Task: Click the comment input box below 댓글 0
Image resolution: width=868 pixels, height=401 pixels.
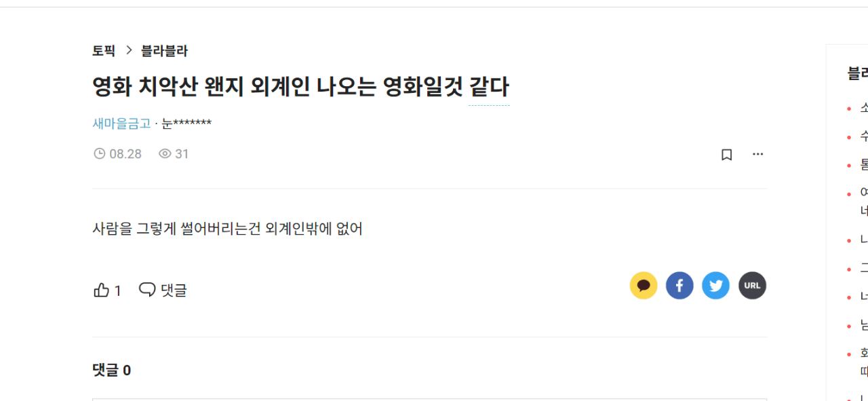Action: (430, 400)
